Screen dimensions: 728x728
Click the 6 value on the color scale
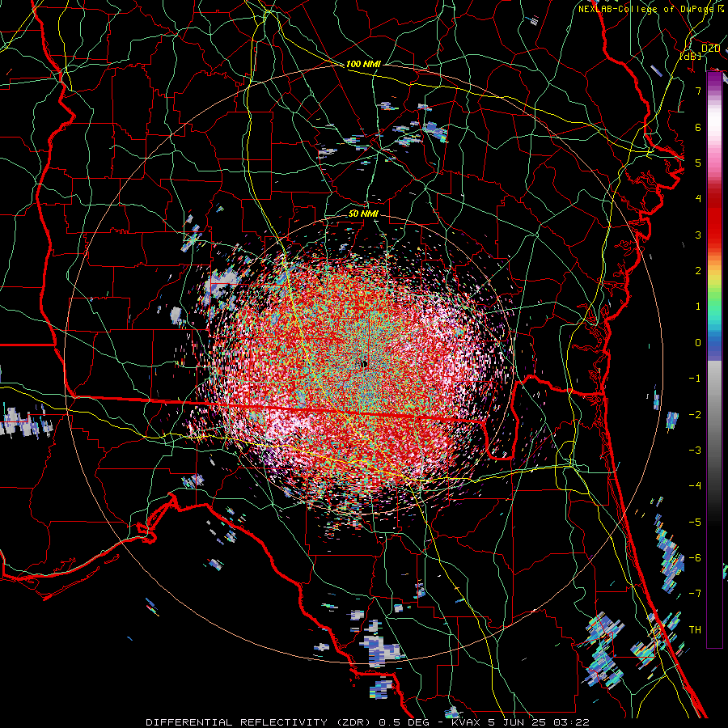698,127
